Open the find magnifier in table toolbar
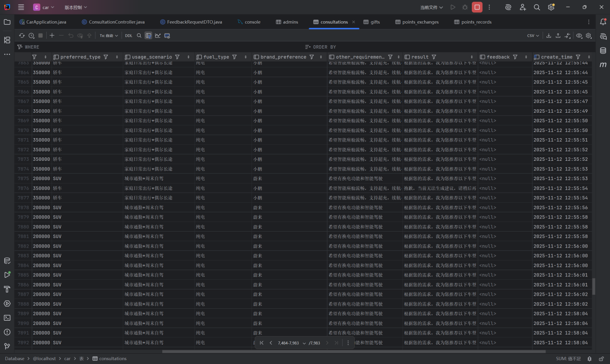610x364 pixels. point(139,36)
